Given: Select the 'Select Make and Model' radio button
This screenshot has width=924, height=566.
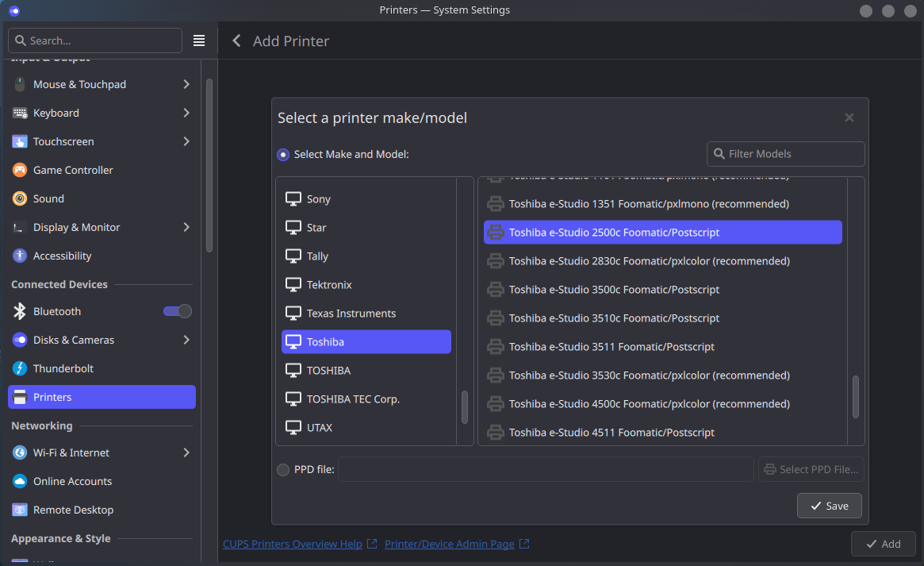Looking at the screenshot, I should tap(283, 154).
